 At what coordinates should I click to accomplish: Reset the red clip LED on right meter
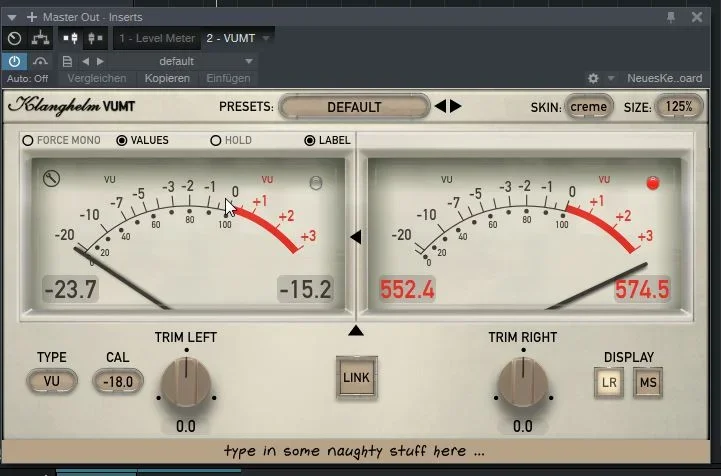[x=652, y=183]
